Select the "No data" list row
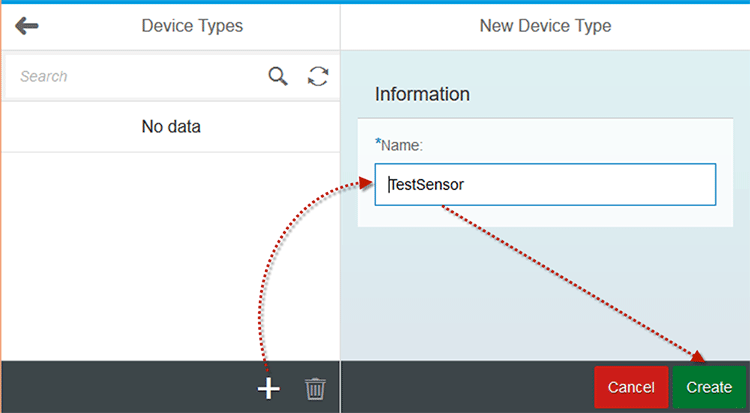Viewport: 750px width, 413px height. pyautogui.click(x=171, y=127)
